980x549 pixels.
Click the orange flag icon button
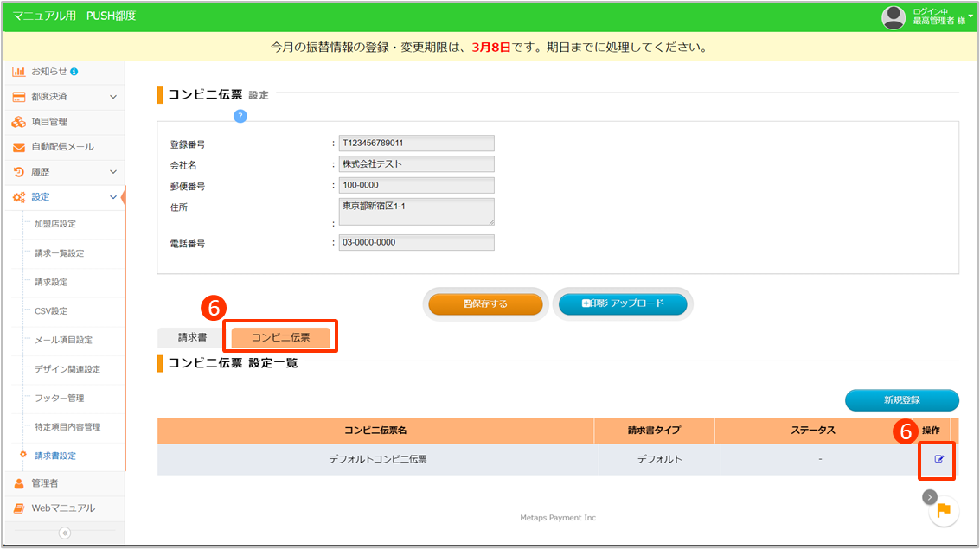click(944, 510)
